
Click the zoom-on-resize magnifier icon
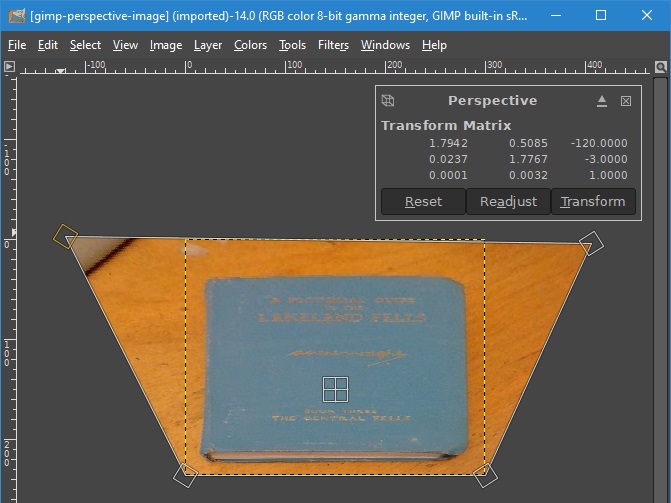[661, 67]
